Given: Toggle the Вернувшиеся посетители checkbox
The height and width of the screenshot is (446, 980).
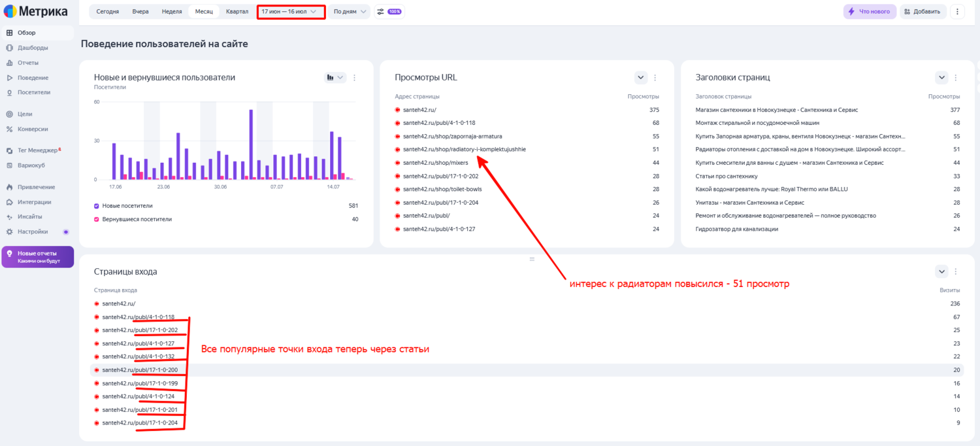Looking at the screenshot, I should click(97, 219).
